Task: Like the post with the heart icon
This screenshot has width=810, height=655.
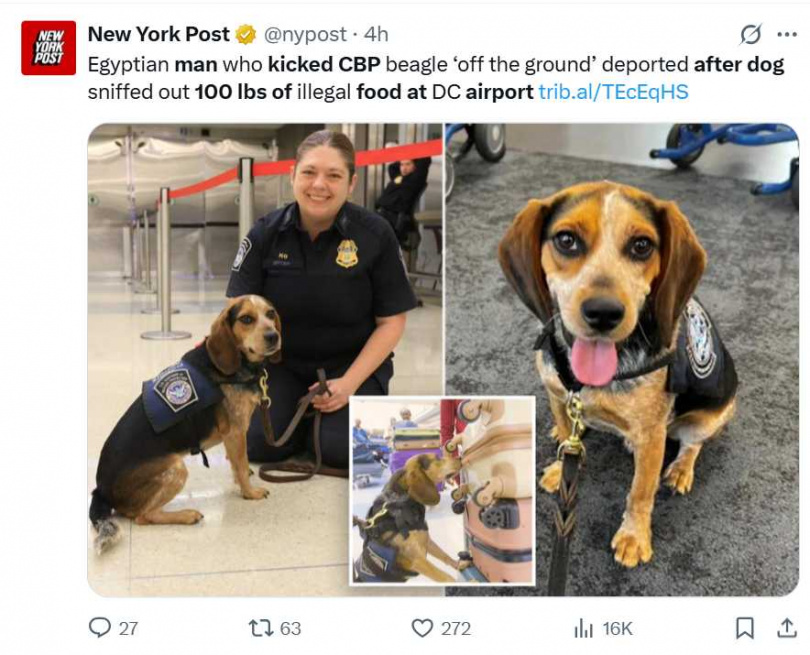Action: 422,628
